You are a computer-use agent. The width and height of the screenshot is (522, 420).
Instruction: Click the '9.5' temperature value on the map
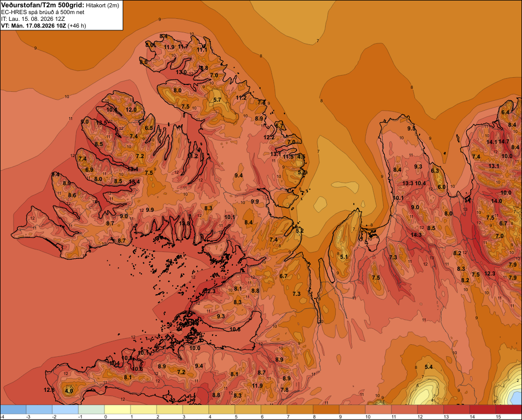tap(411, 128)
